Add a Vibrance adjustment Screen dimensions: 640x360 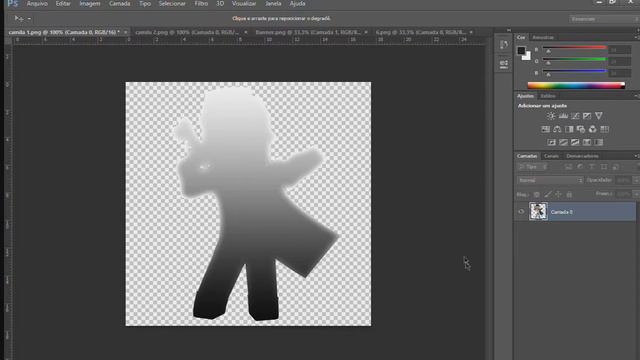coord(599,116)
